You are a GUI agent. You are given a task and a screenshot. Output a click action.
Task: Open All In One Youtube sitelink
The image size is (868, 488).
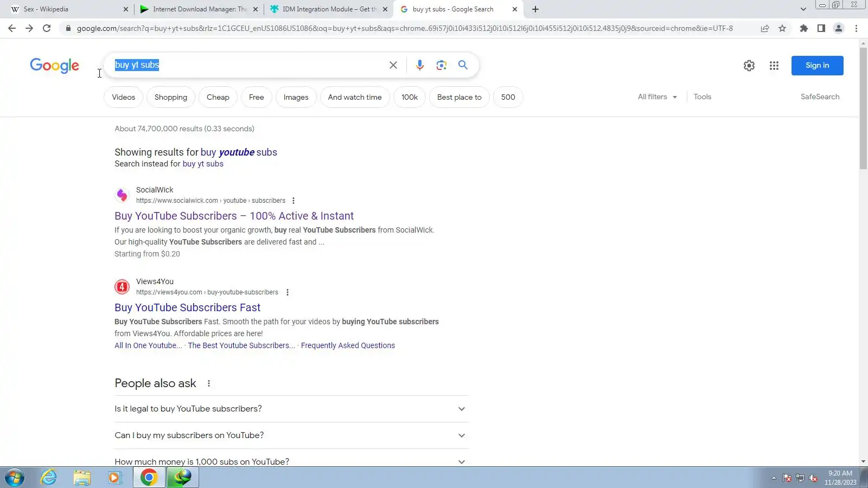click(x=148, y=345)
